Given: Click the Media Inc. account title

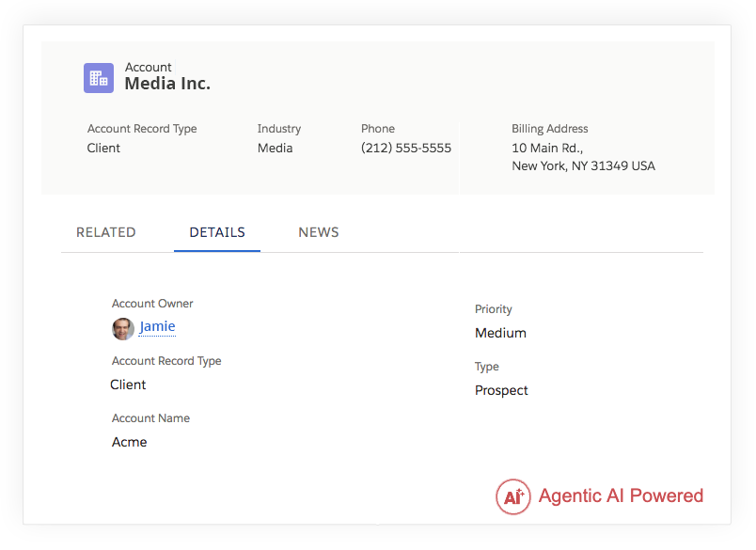Looking at the screenshot, I should click(x=167, y=84).
